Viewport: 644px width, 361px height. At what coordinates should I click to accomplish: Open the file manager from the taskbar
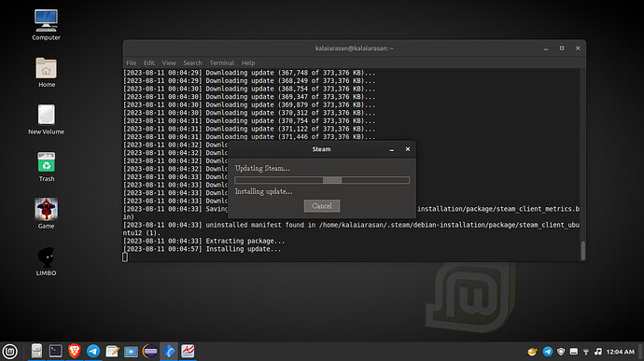36,351
